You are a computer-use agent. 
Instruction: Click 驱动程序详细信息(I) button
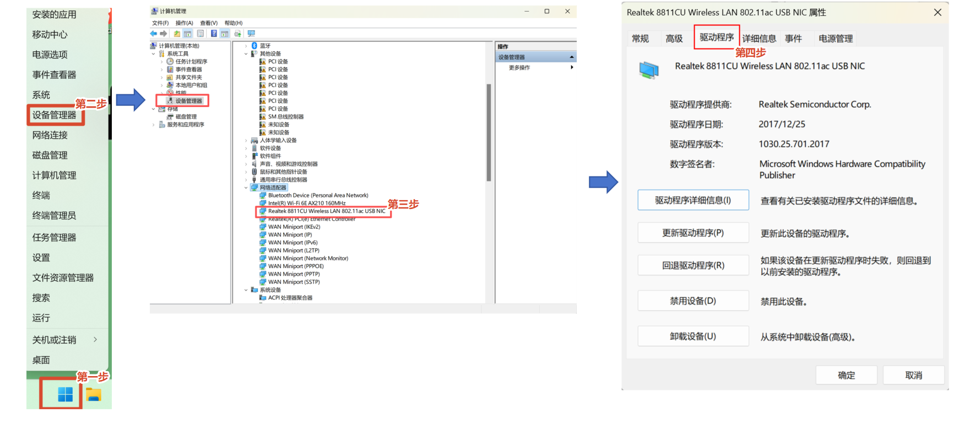[693, 200]
